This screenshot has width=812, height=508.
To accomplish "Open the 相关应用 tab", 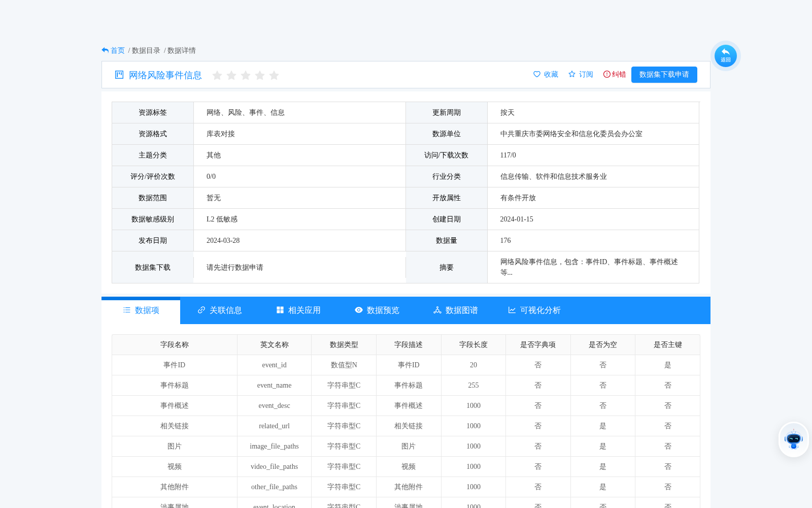I will click(x=298, y=310).
